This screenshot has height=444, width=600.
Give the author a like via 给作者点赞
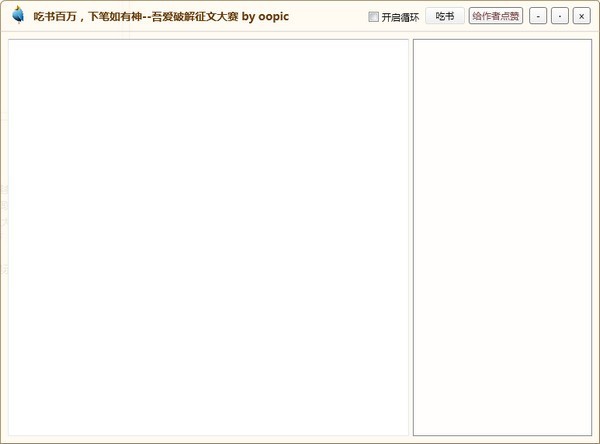click(x=496, y=16)
